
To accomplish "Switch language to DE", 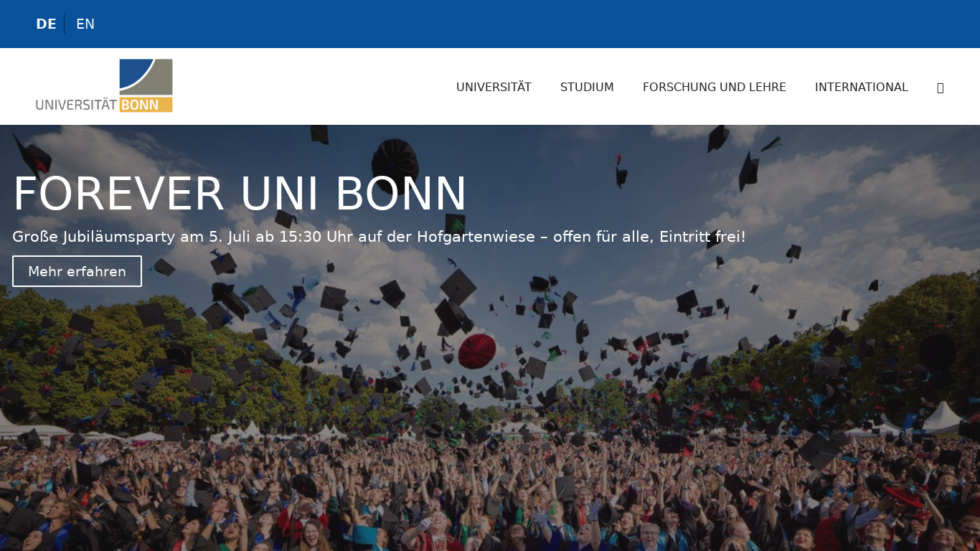I will coord(46,24).
